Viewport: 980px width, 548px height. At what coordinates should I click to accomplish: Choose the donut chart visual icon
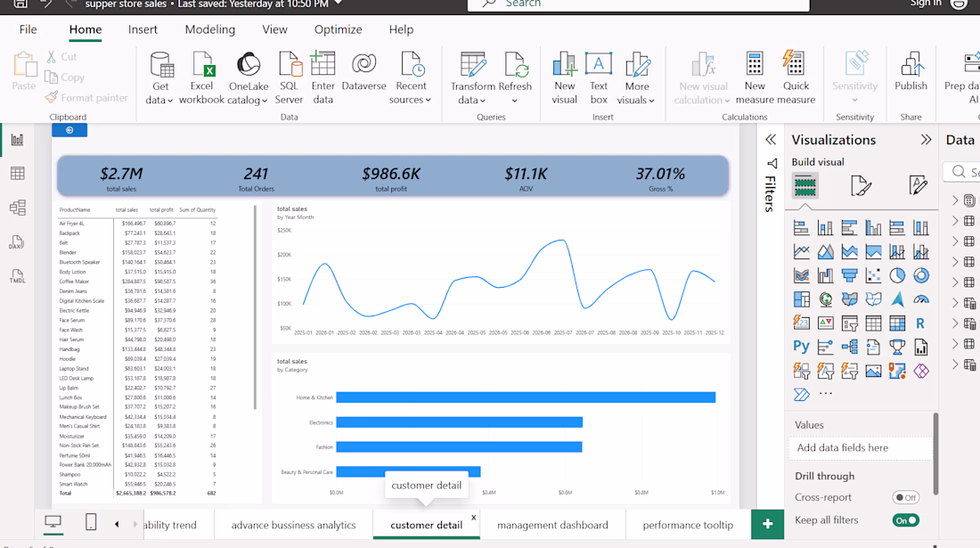920,275
